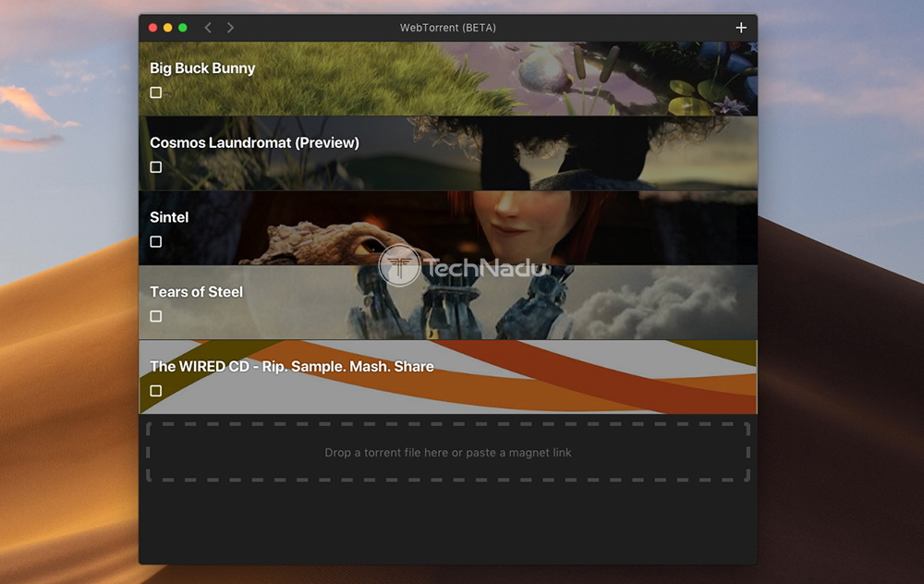Close the WebTorrent window
This screenshot has width=924, height=584.
[152, 28]
